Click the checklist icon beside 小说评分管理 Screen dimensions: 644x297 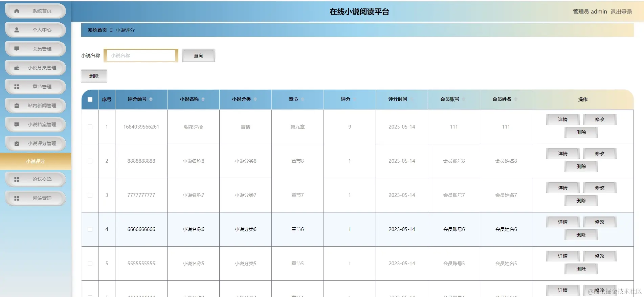pyautogui.click(x=17, y=143)
